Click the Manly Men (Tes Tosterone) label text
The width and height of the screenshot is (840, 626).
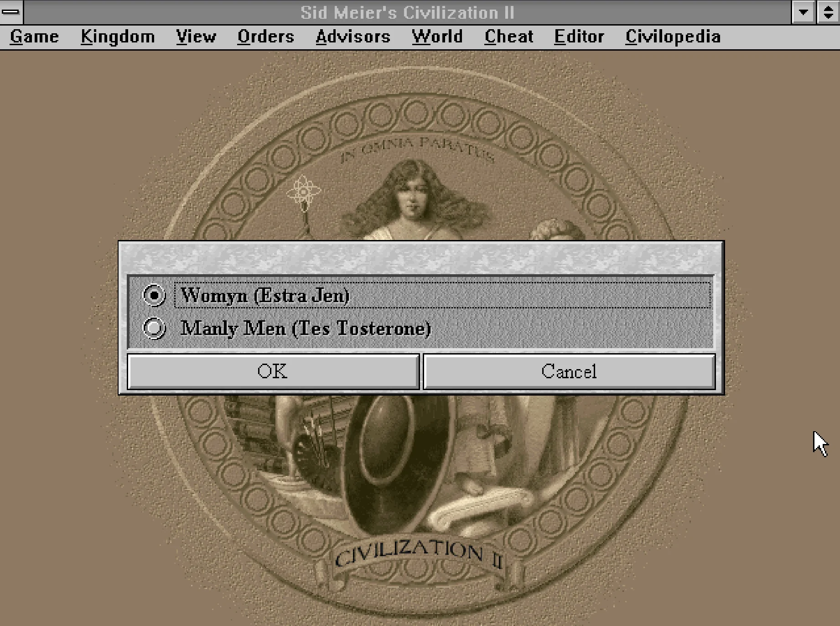(306, 328)
